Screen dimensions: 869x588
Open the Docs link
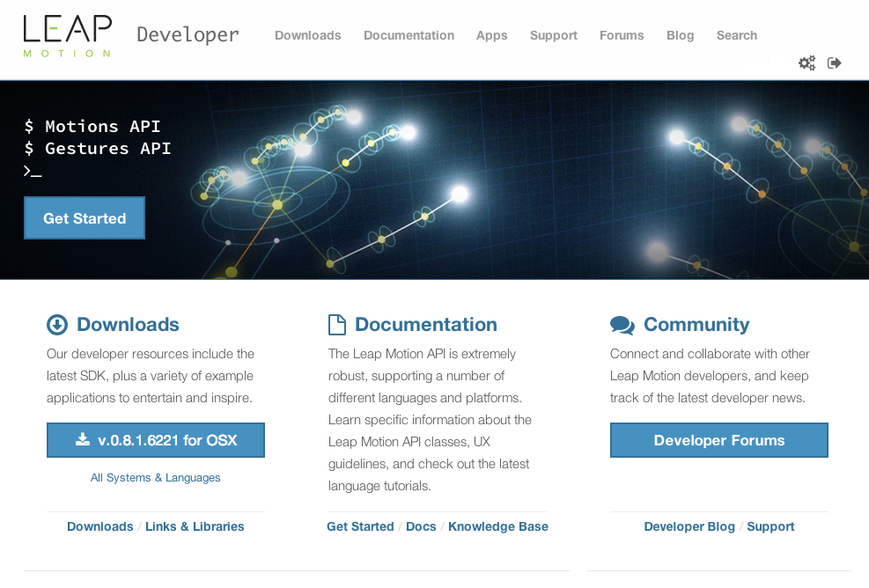pos(421,526)
